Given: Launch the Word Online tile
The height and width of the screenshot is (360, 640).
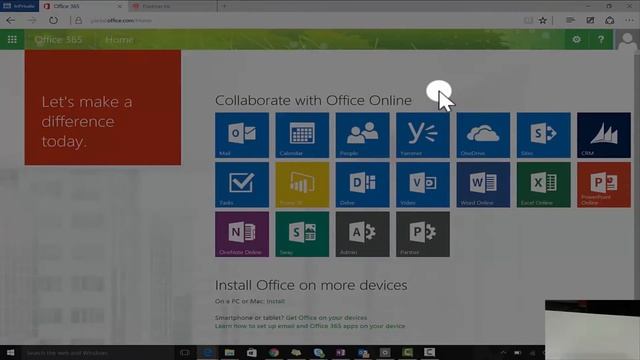Looking at the screenshot, I should [x=483, y=184].
